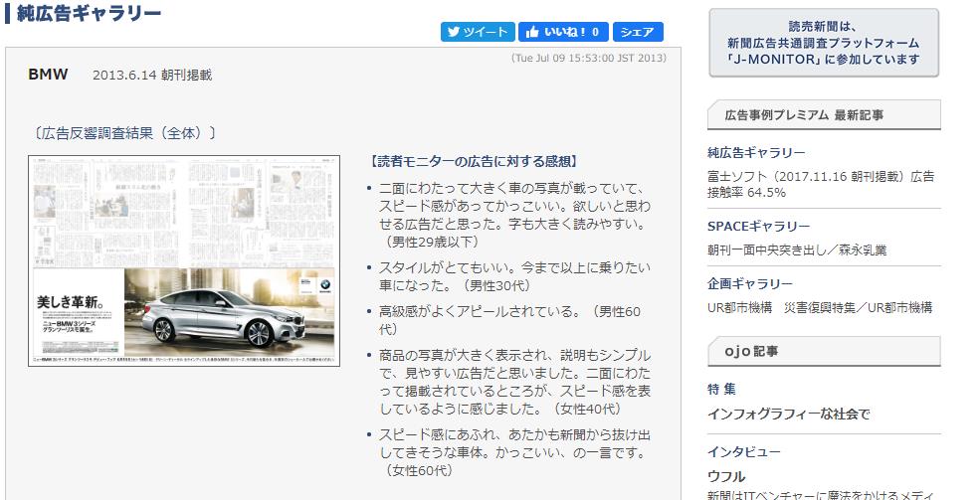This screenshot has width=980, height=500.
Task: Open the インタビュー category link
Action: tap(744, 452)
